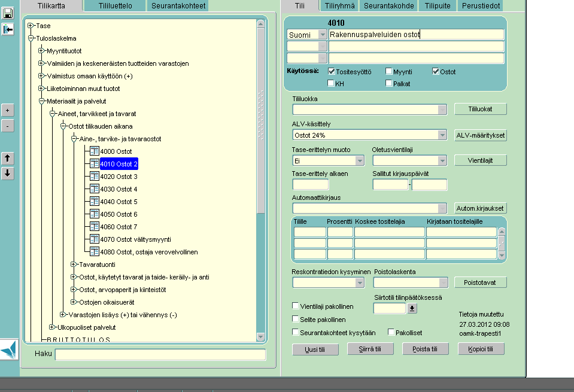Expand the Myyntituotot node

point(41,50)
